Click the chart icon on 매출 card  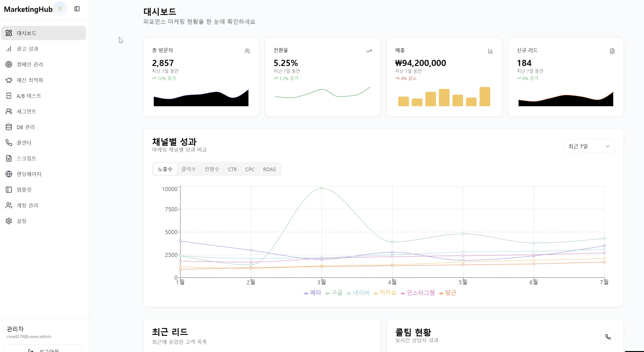(490, 51)
